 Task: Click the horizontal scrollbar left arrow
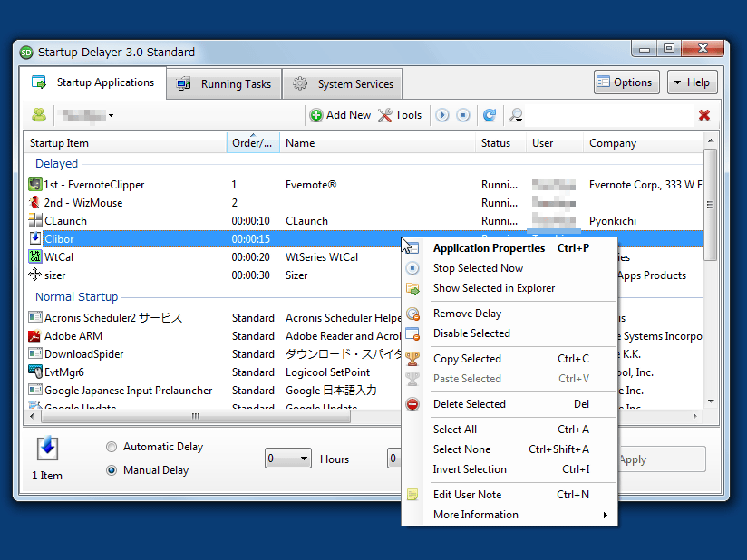pos(32,417)
